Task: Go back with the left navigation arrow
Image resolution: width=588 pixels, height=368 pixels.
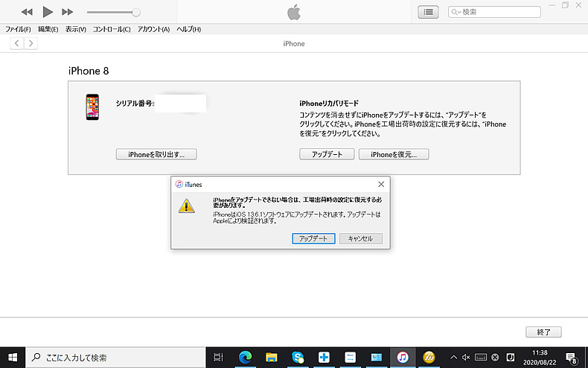Action: [17, 43]
